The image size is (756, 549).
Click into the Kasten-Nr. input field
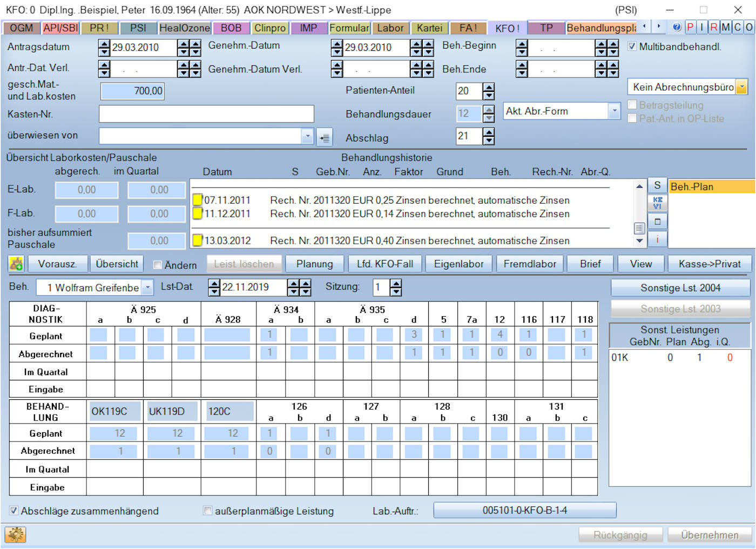pyautogui.click(x=206, y=114)
